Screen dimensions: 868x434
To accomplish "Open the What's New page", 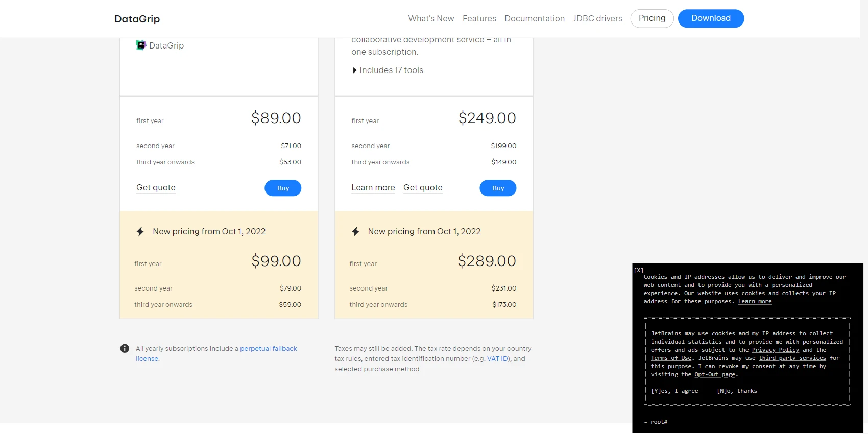I will 431,18.
